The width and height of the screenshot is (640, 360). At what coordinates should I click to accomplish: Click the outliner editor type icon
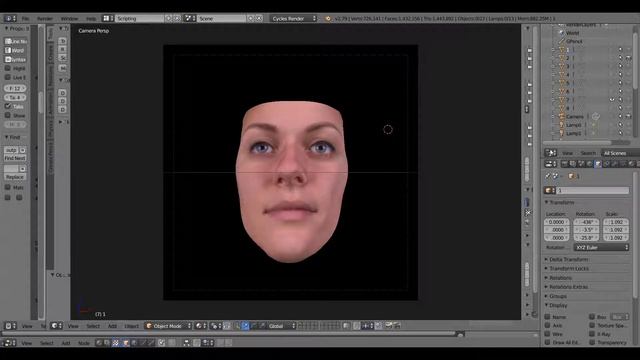[551, 153]
